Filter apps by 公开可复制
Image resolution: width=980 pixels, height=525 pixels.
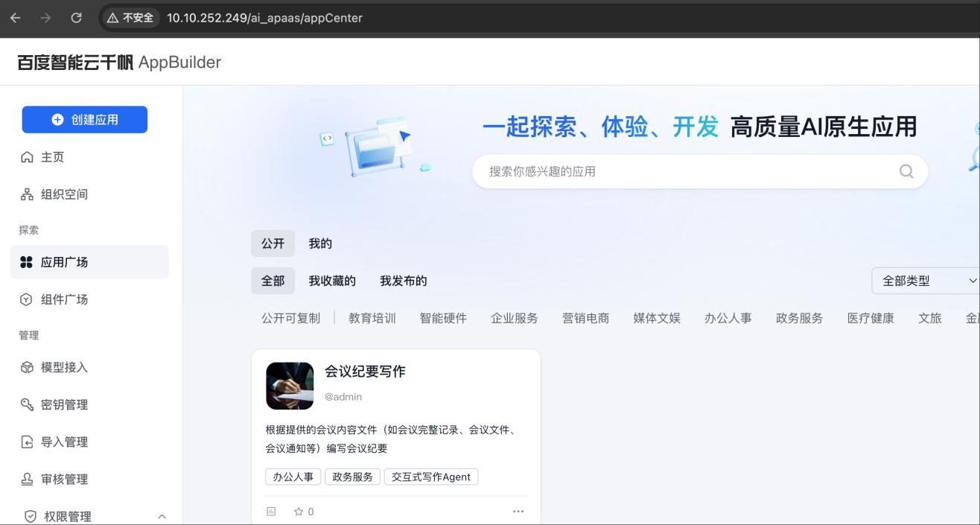click(290, 318)
